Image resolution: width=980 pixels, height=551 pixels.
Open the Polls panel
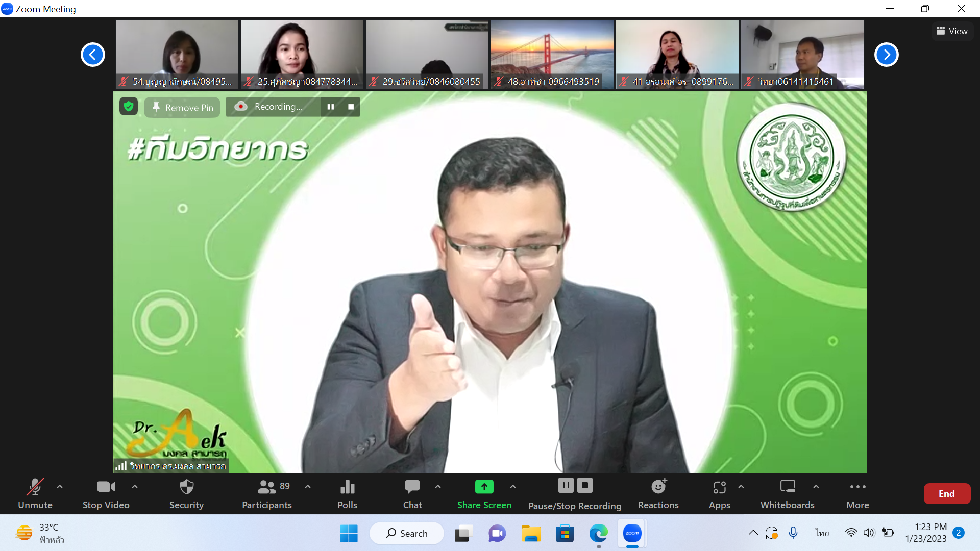tap(347, 493)
